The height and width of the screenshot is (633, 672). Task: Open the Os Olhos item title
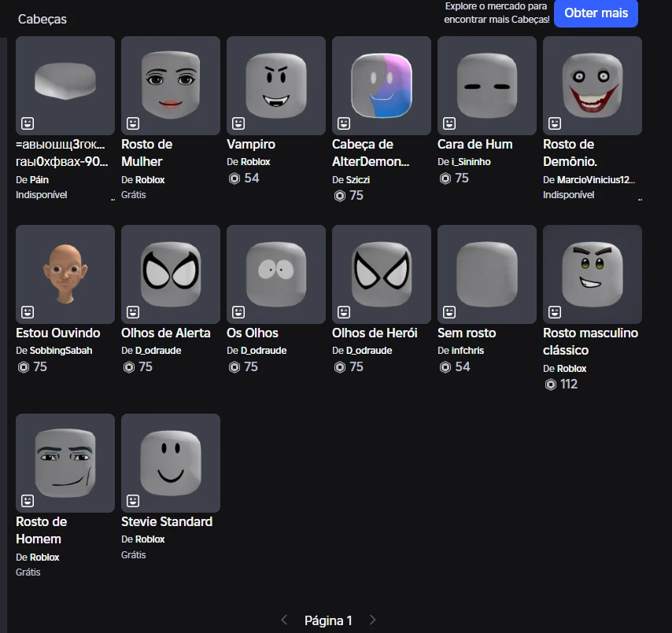tap(253, 333)
